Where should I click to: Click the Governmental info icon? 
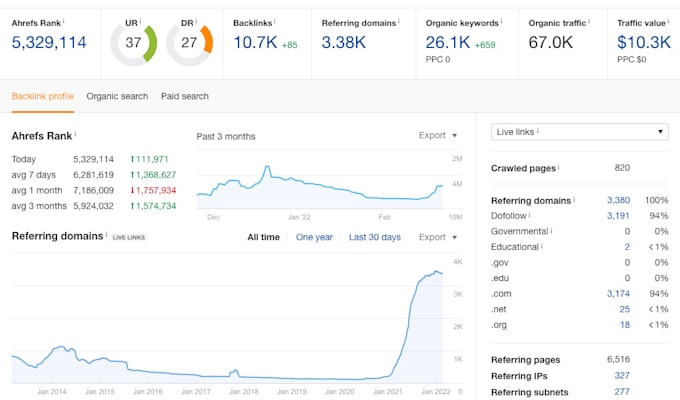tap(551, 230)
